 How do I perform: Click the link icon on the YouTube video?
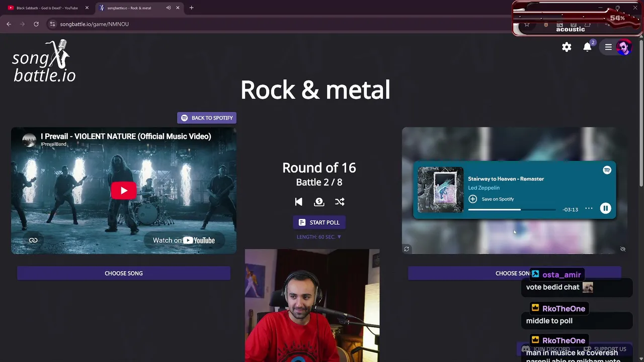[33, 240]
